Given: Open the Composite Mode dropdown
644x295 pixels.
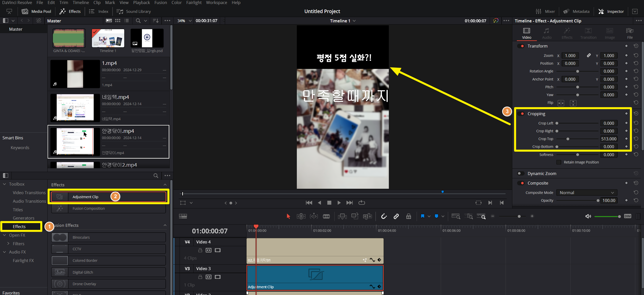Looking at the screenshot, I should click(587, 193).
